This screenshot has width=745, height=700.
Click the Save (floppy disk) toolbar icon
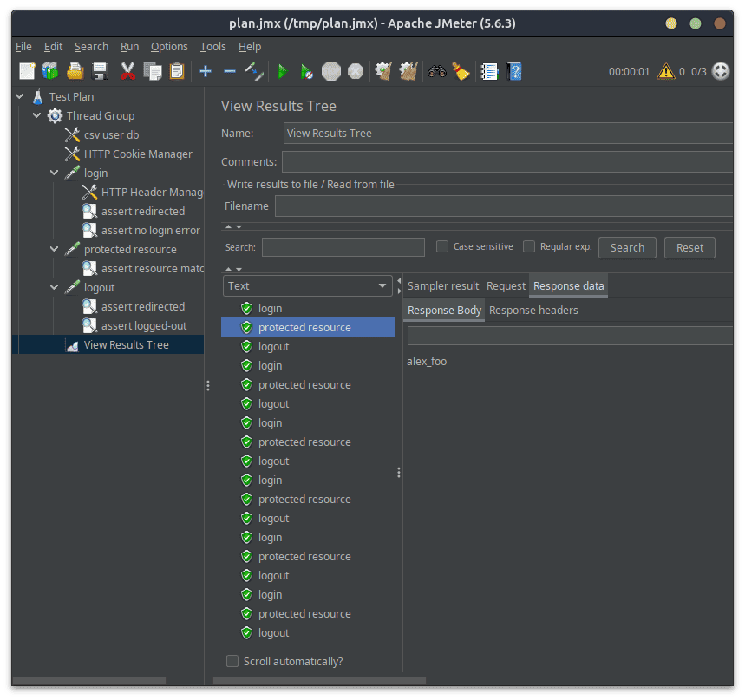pos(100,71)
